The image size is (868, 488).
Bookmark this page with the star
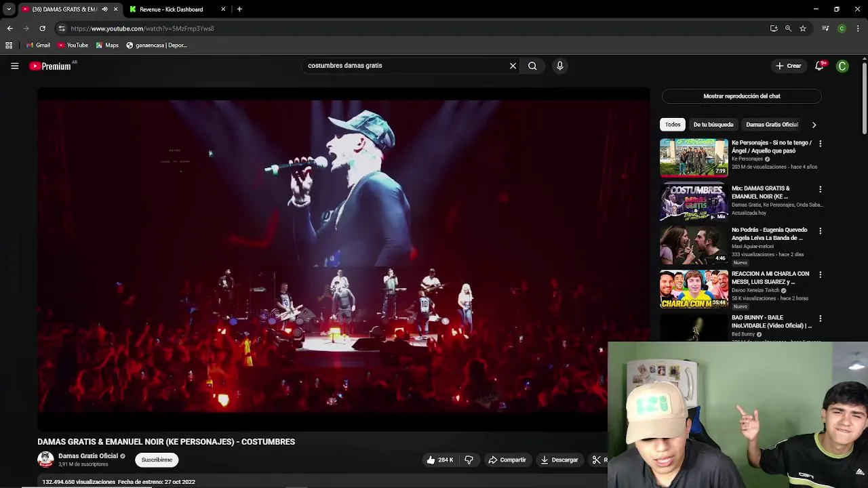click(803, 28)
